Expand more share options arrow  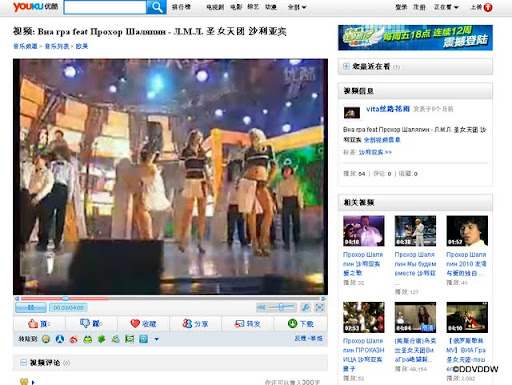click(157, 339)
